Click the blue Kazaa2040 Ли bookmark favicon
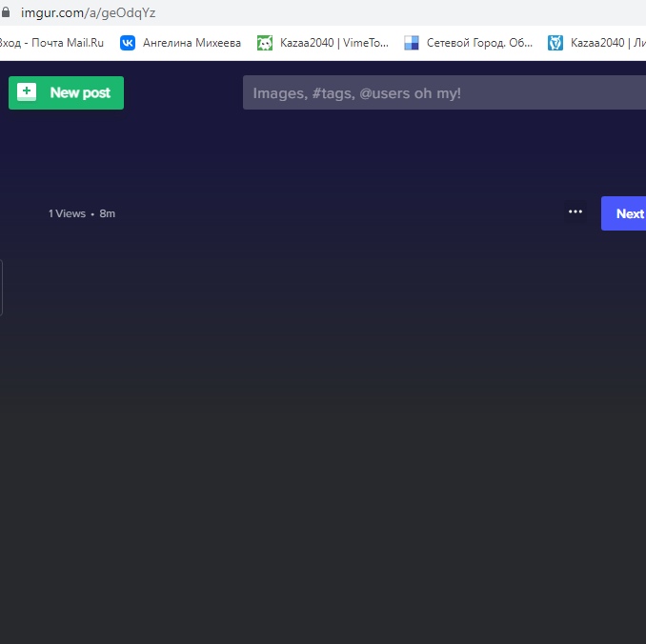 tap(555, 42)
